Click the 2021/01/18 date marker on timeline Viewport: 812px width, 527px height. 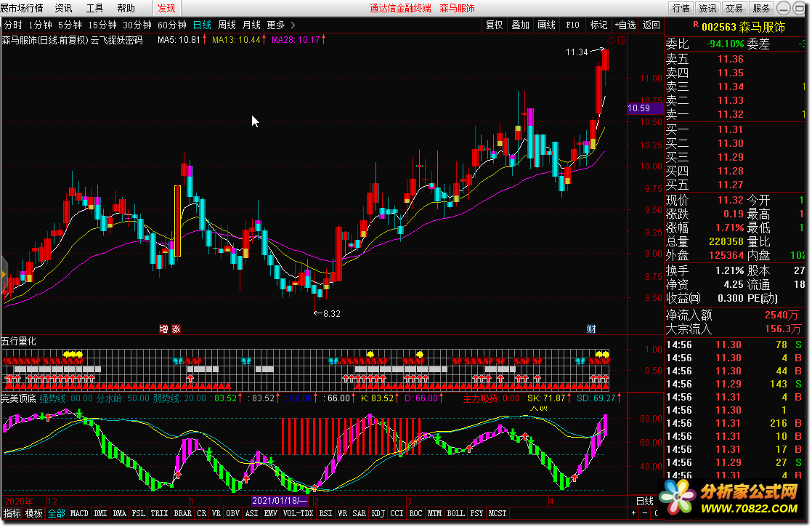(279, 501)
